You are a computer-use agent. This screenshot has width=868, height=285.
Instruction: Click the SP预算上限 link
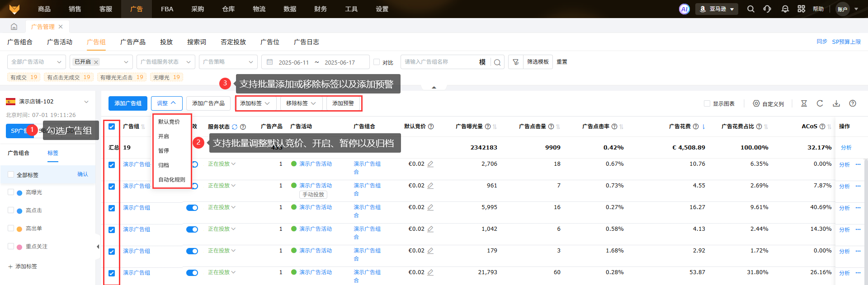click(846, 42)
